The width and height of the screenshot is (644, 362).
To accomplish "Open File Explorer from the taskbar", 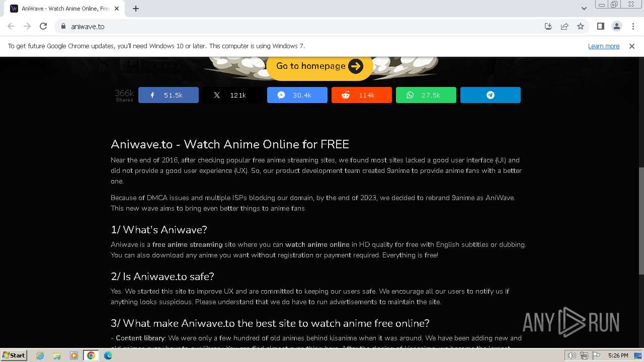I will 57,355.
